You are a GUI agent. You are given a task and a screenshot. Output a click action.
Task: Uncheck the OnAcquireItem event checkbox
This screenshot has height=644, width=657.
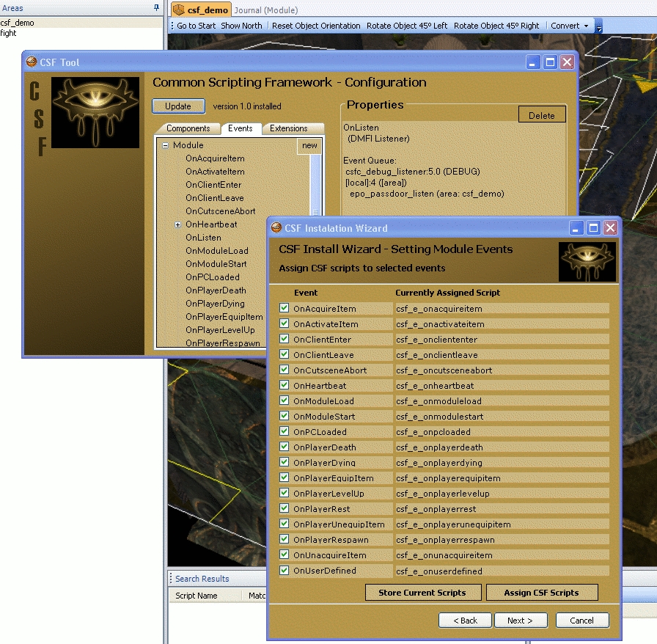[x=285, y=309]
